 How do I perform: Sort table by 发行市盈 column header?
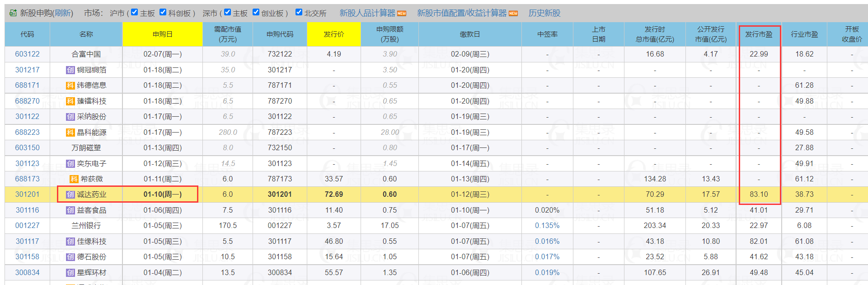[x=759, y=34]
